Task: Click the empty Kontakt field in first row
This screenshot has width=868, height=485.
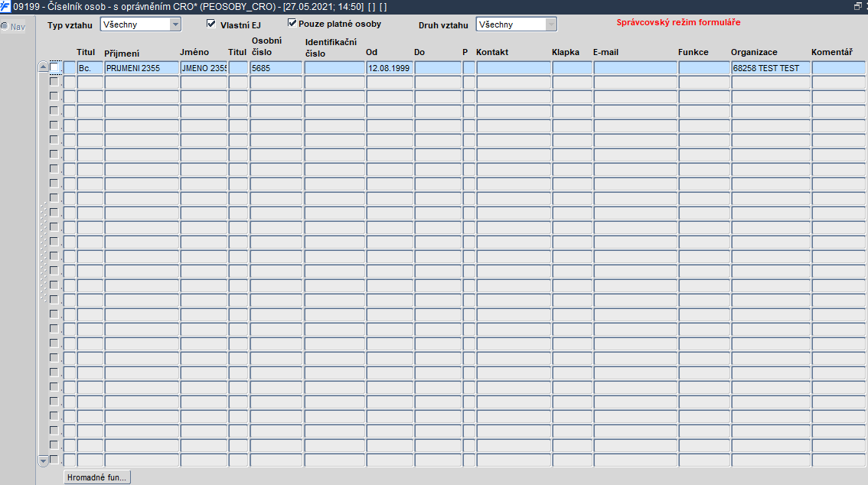Action: click(x=513, y=68)
